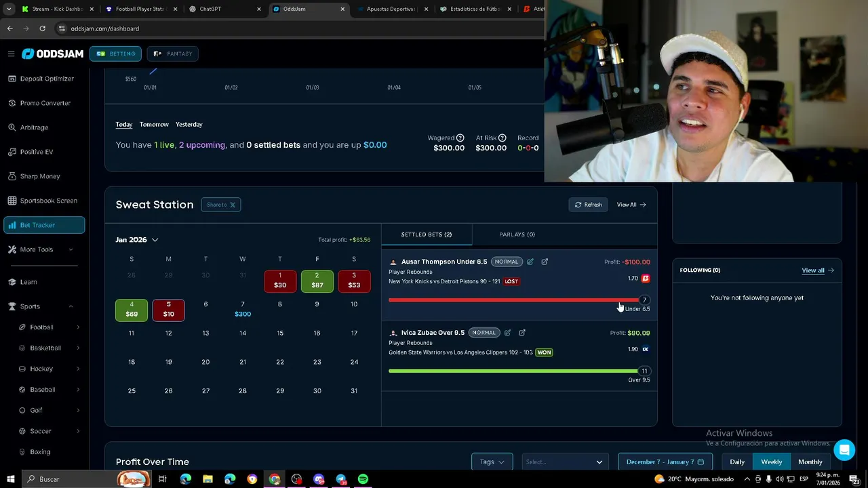Open Sportsbook Screen in the sidebar
Screen dimensions: 868x488
pos(48,201)
